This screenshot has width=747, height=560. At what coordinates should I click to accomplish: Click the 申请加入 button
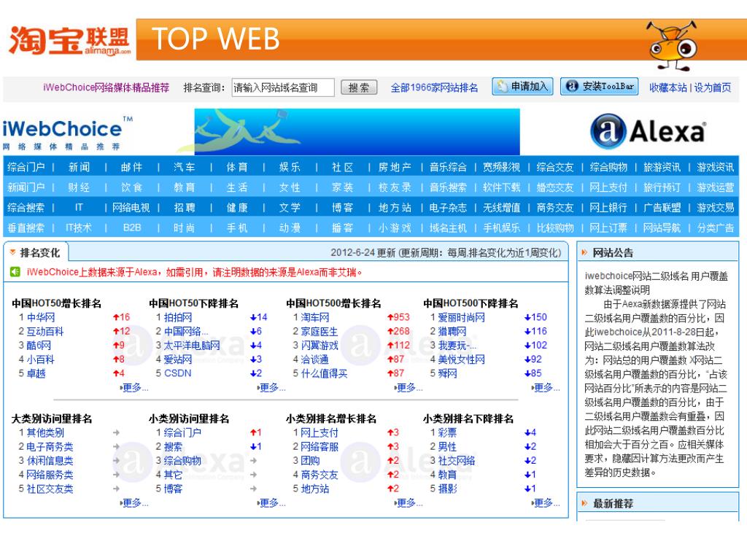tap(522, 87)
